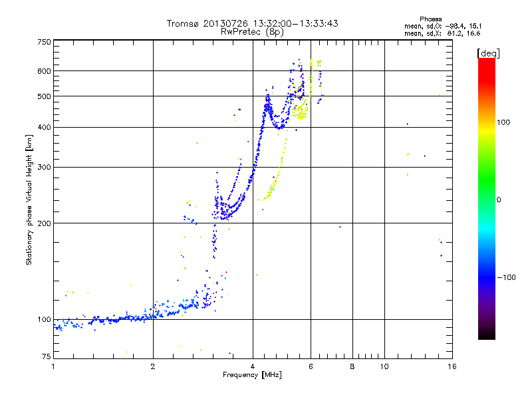
Task: Click the y-axis tick label '600'
Action: point(44,71)
